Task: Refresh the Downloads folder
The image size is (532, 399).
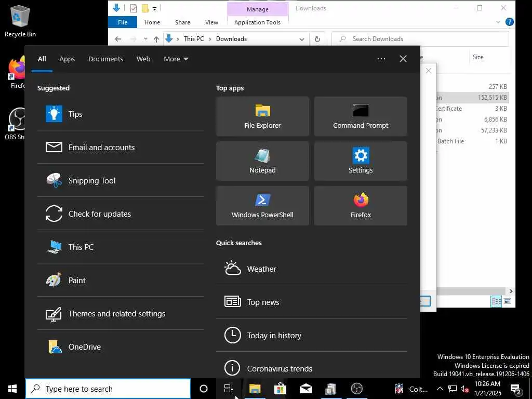Action: 317,39
